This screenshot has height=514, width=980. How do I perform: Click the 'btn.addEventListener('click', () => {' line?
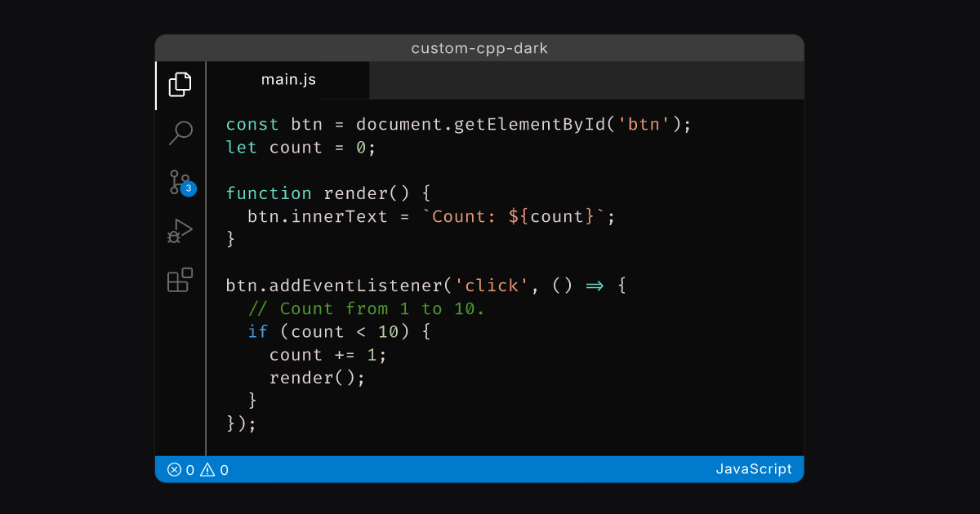[x=425, y=286]
